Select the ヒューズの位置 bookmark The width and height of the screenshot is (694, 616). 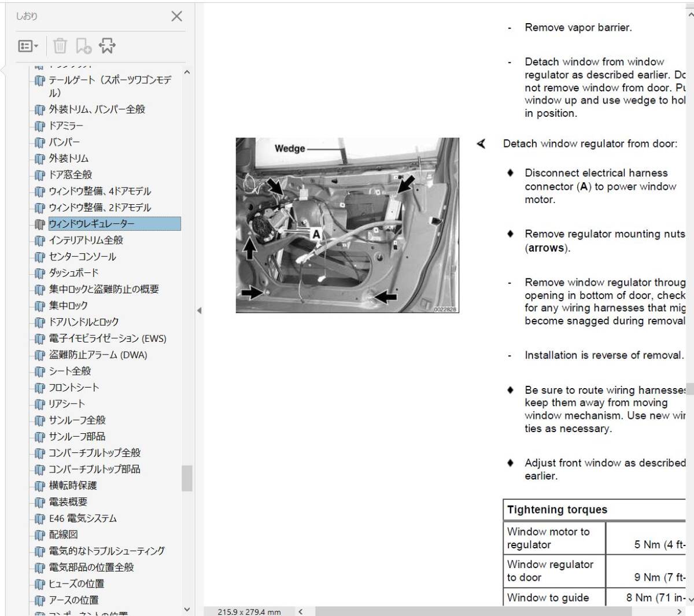77,584
